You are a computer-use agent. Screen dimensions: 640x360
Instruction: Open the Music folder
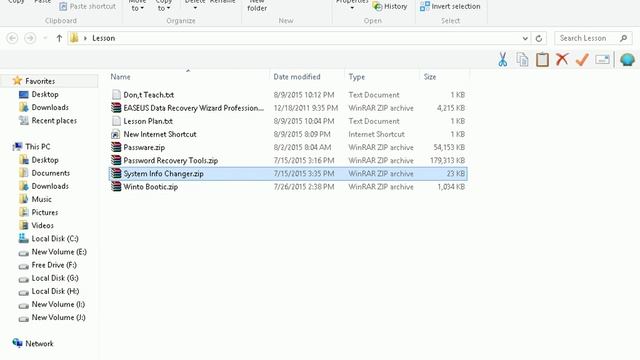click(41, 199)
